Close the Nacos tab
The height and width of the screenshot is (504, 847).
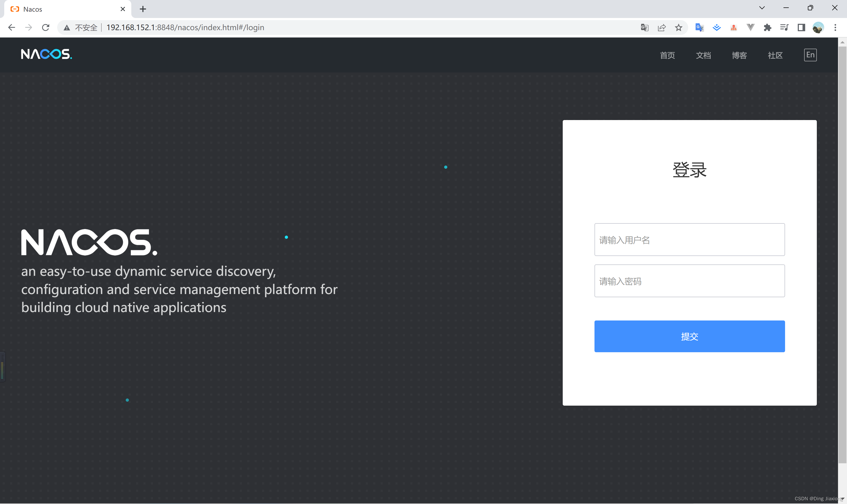click(123, 9)
